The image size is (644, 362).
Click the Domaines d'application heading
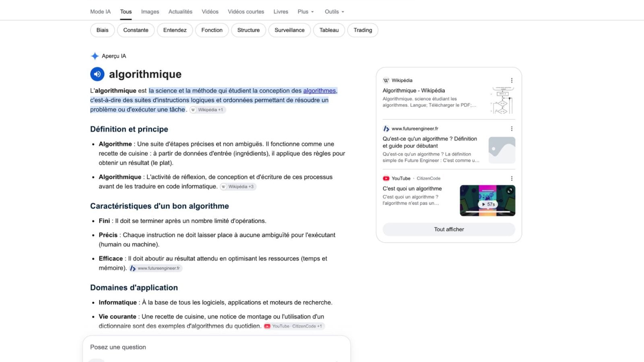[134, 288]
